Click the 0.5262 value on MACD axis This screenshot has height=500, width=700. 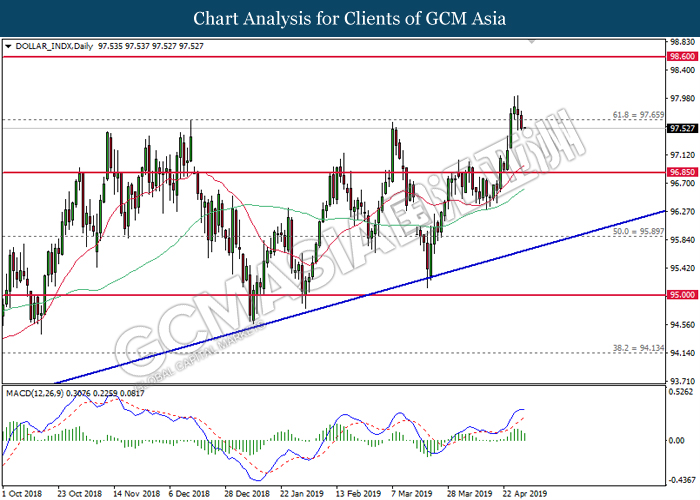click(682, 391)
